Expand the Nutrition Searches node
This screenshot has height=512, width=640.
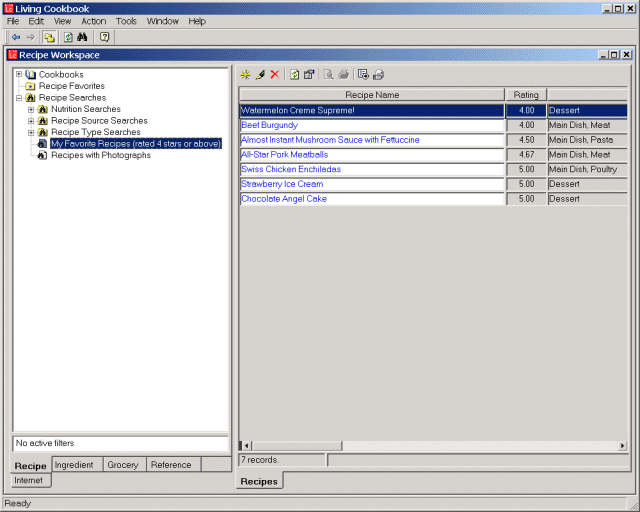[x=31, y=109]
